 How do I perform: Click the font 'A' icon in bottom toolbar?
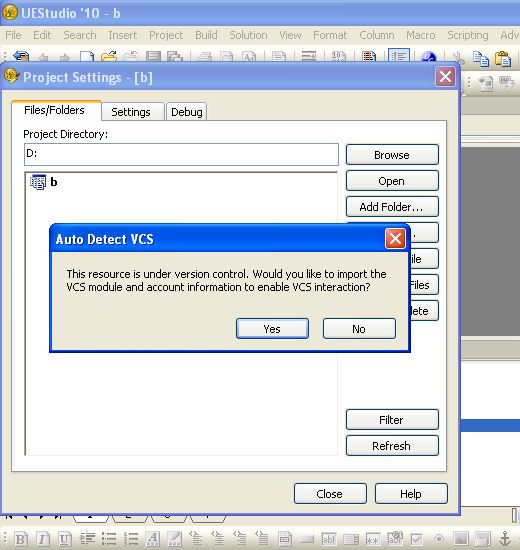point(153,539)
